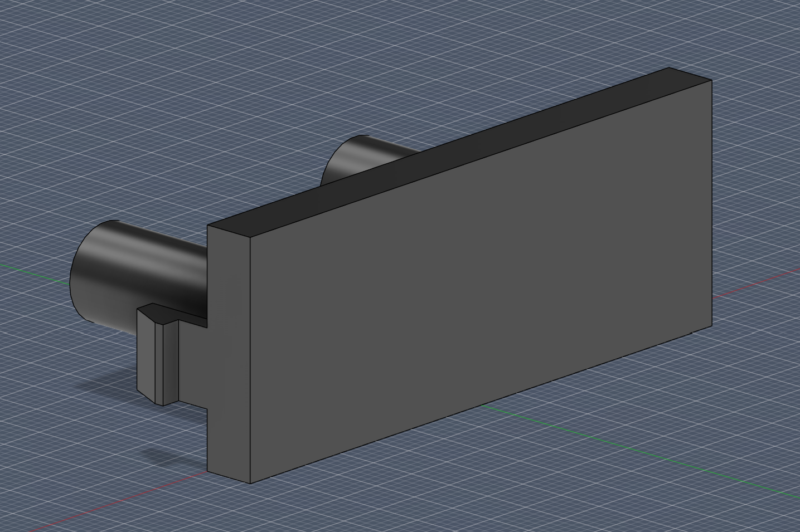This screenshot has width=800, height=532.
Task: Select the dark top face of the plate
Action: (460, 152)
